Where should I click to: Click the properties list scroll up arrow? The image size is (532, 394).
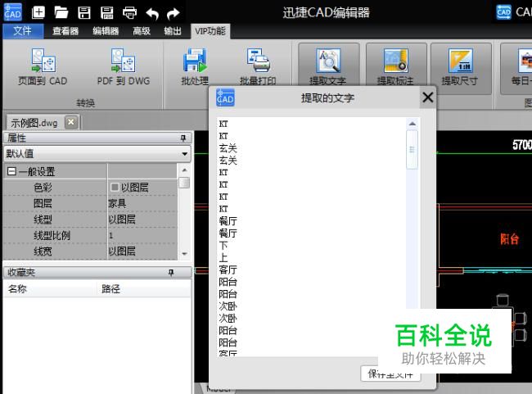pyautogui.click(x=184, y=170)
